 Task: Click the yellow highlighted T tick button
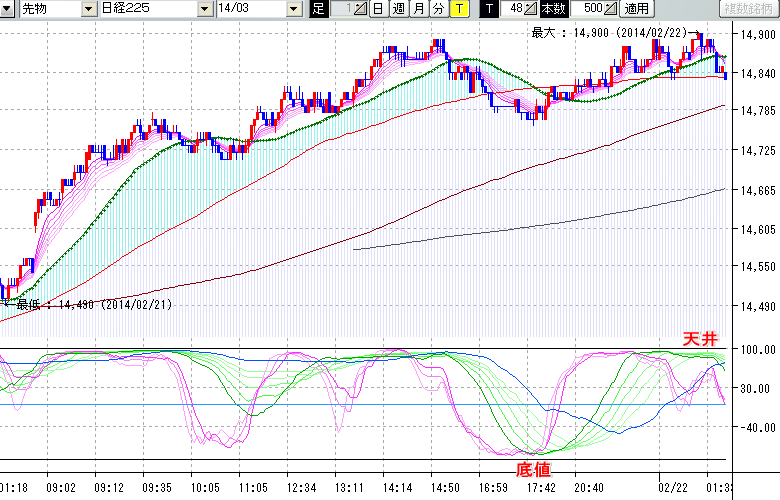point(459,9)
